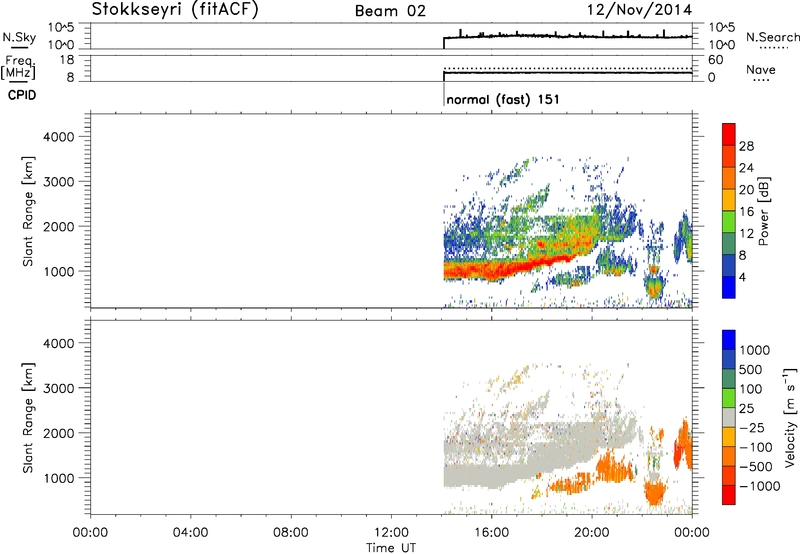Click the Power [dB] color bar label
This screenshot has width=800, height=554.
point(763,211)
